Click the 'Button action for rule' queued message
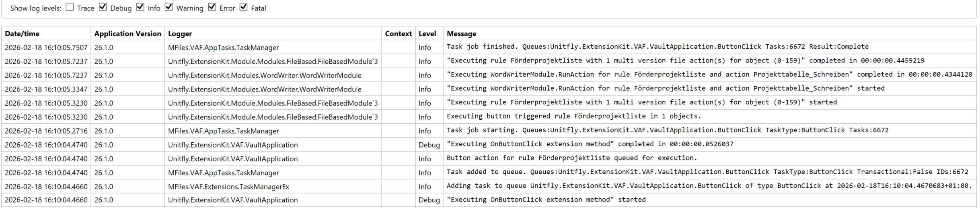Viewport: 980px width, 208px height. tap(571, 158)
